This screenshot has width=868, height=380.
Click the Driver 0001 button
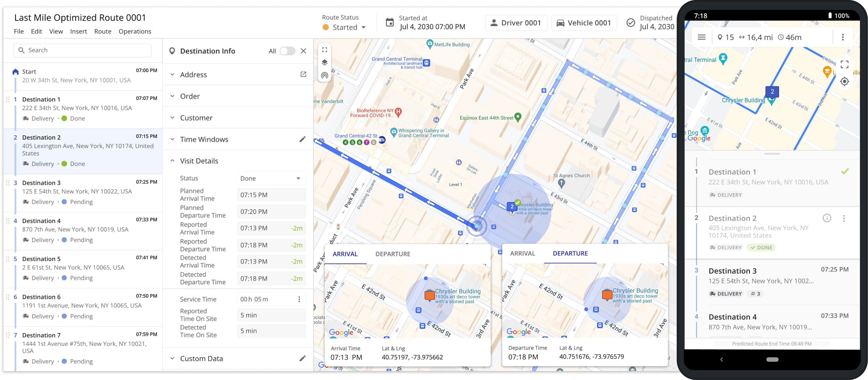coord(516,23)
